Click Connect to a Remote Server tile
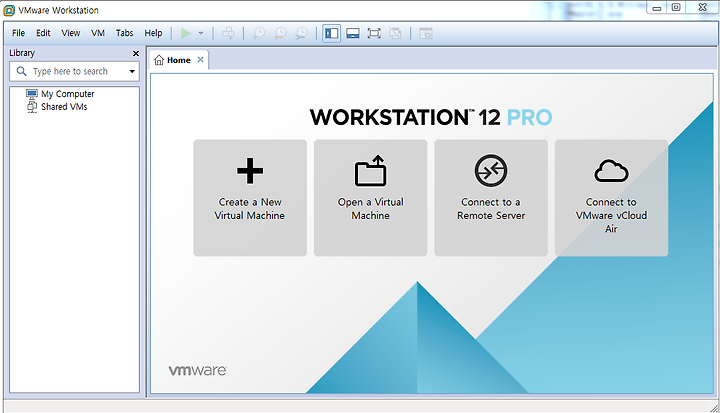 click(x=491, y=198)
